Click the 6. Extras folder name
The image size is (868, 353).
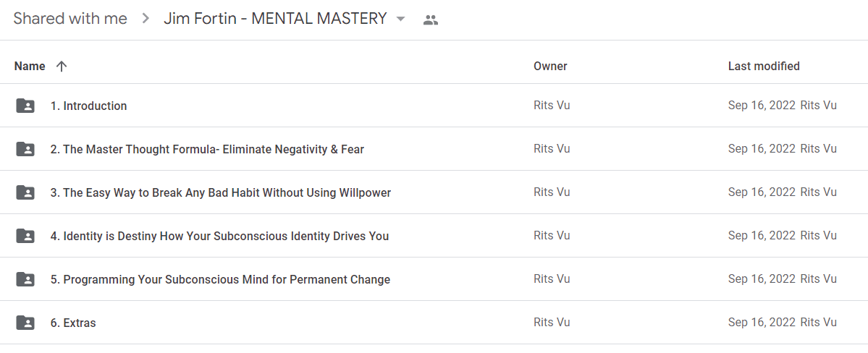tap(73, 323)
